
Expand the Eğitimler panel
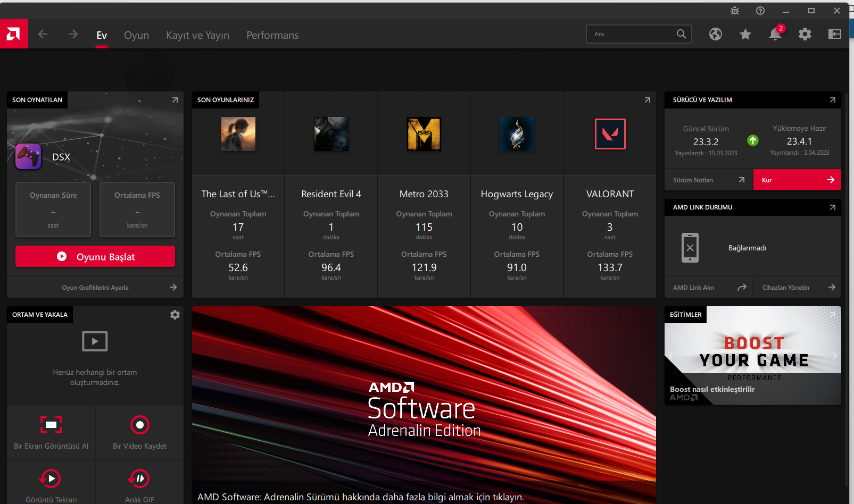pyautogui.click(x=833, y=315)
